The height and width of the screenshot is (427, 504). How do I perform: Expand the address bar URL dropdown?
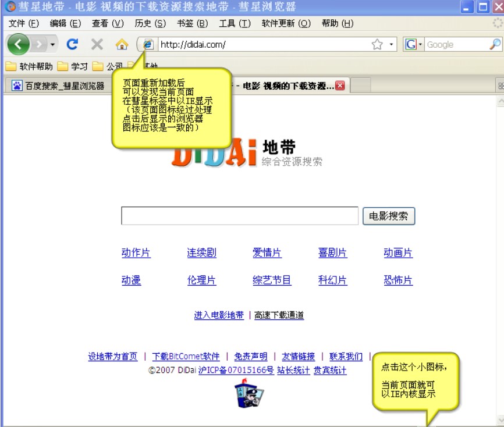pyautogui.click(x=391, y=44)
